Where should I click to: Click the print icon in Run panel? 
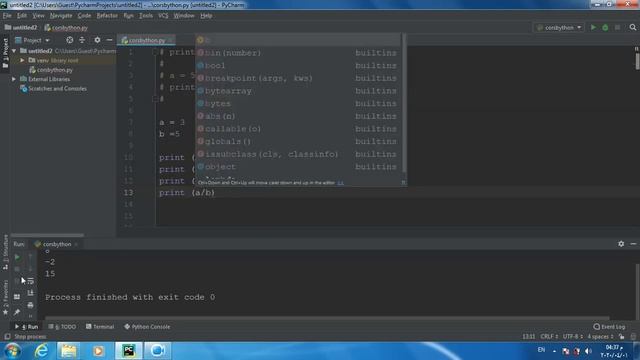30,305
